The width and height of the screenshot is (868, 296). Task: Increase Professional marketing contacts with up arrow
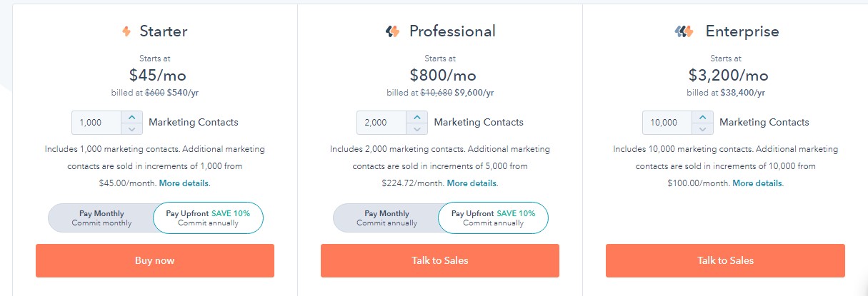click(x=417, y=117)
